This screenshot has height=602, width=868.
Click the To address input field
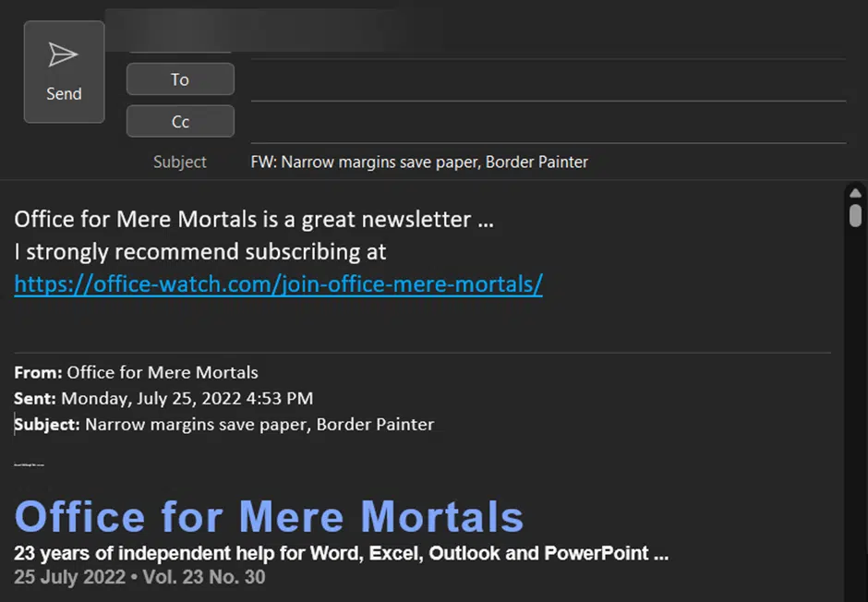(x=548, y=80)
